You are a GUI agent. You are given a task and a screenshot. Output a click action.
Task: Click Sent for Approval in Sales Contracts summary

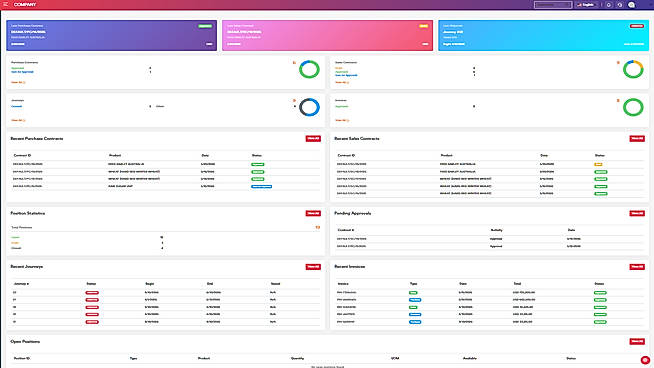click(346, 76)
